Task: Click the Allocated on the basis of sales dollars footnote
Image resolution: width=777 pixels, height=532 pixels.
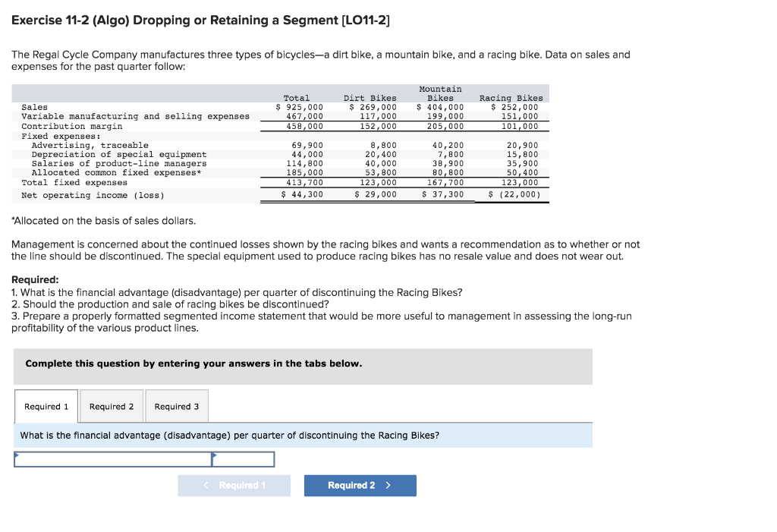Action: [103, 221]
